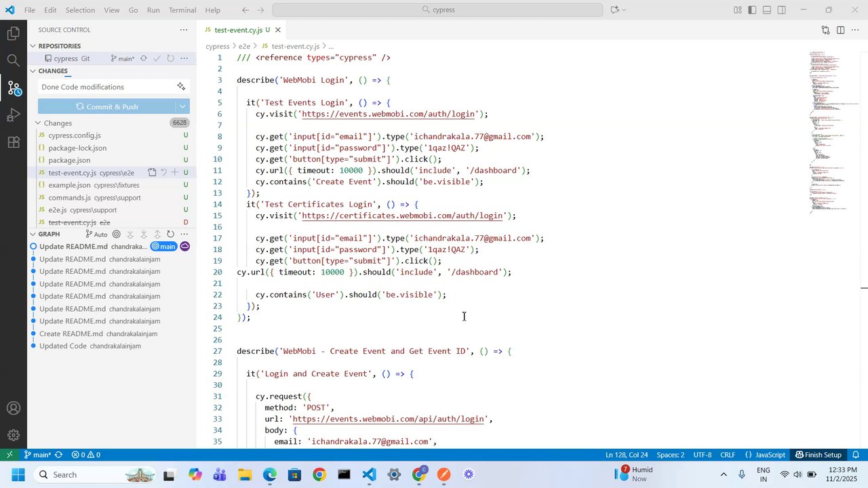Screen dimensions: 868x488
Task: Split the editor to the right
Action: click(x=840, y=30)
